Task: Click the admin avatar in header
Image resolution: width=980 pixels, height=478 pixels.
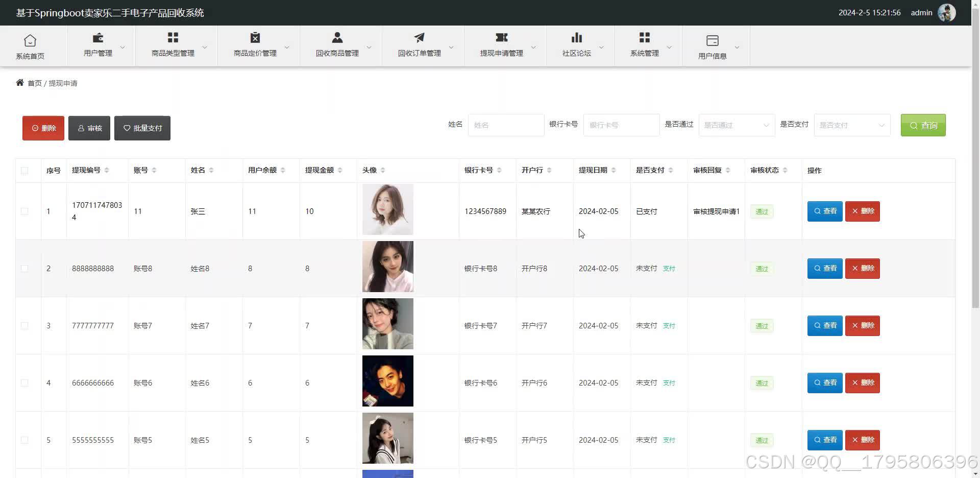Action: point(947,13)
